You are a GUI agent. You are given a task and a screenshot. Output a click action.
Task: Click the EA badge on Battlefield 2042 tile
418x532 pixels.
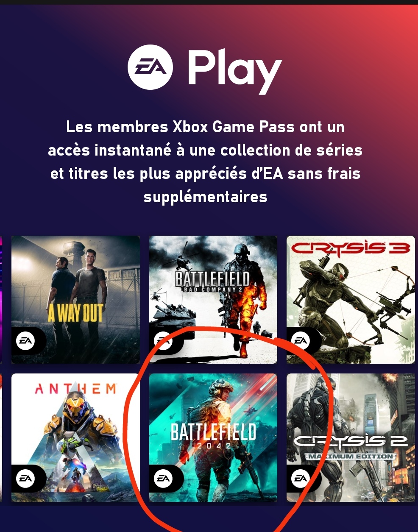click(x=163, y=479)
